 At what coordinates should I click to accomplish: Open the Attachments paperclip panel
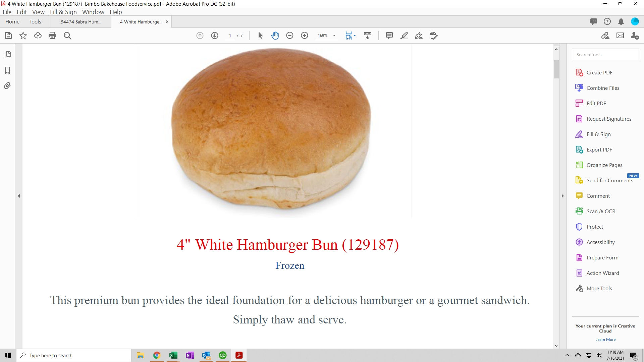[7, 86]
